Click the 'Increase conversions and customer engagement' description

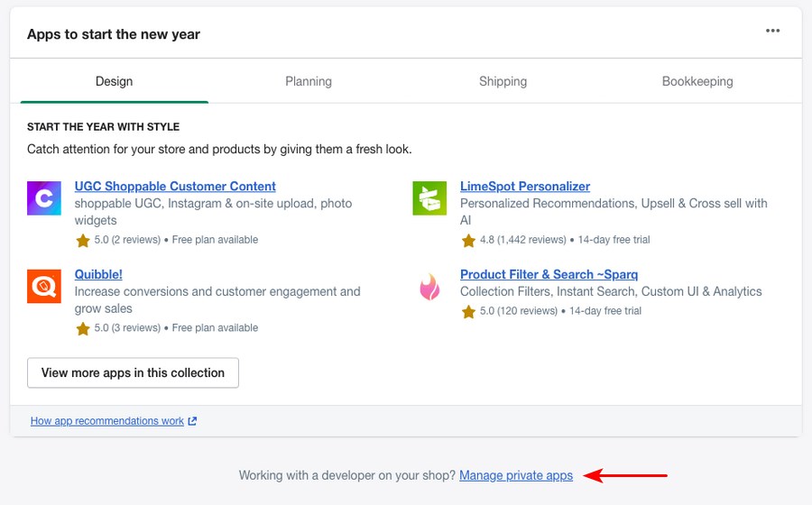(217, 300)
